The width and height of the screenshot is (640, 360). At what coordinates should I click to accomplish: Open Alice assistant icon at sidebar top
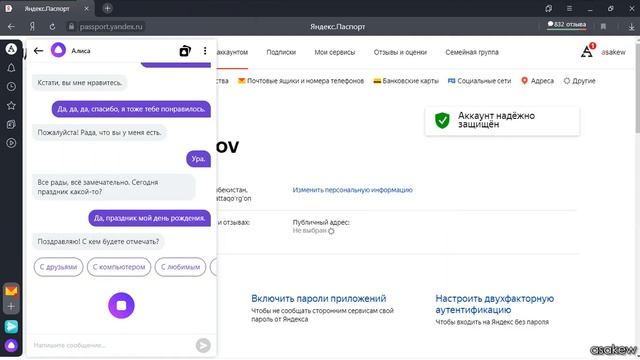tap(11, 49)
